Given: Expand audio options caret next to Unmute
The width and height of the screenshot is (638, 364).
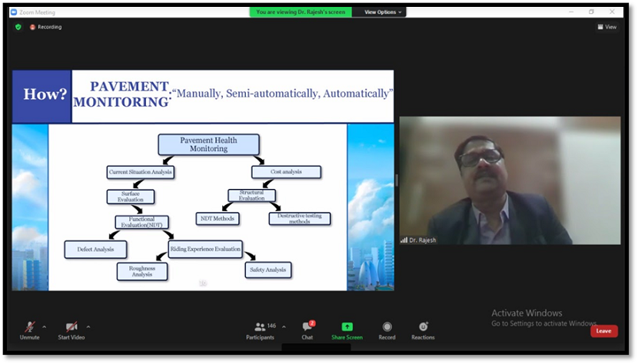Looking at the screenshot, I should [44, 326].
